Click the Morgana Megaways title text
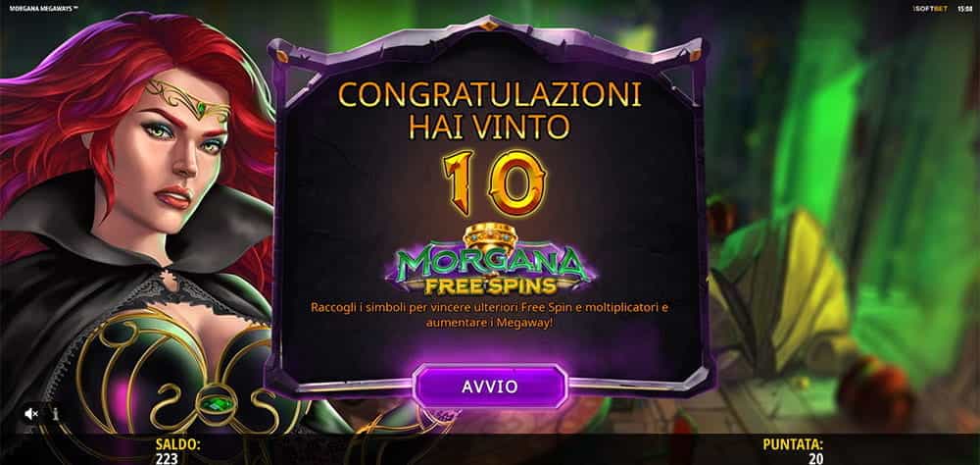Image resolution: width=980 pixels, height=465 pixels. [44, 9]
